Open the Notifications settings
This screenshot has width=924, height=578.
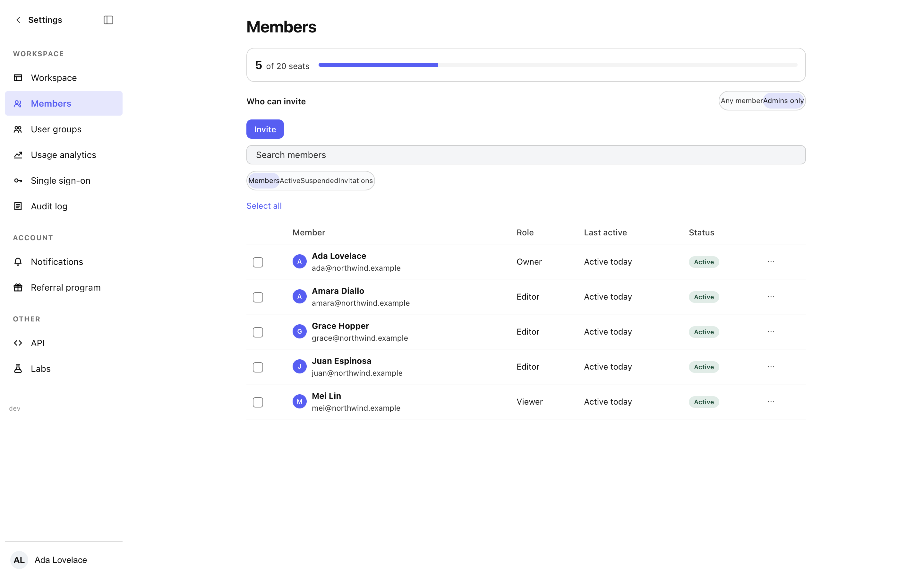pos(64,261)
